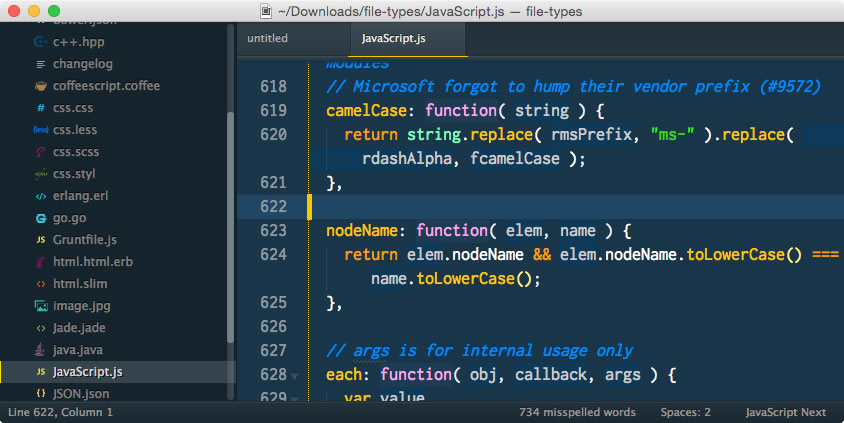This screenshot has width=844, height=423.
Task: Click the C++ file icon beside c++.hpp
Action: tap(41, 42)
